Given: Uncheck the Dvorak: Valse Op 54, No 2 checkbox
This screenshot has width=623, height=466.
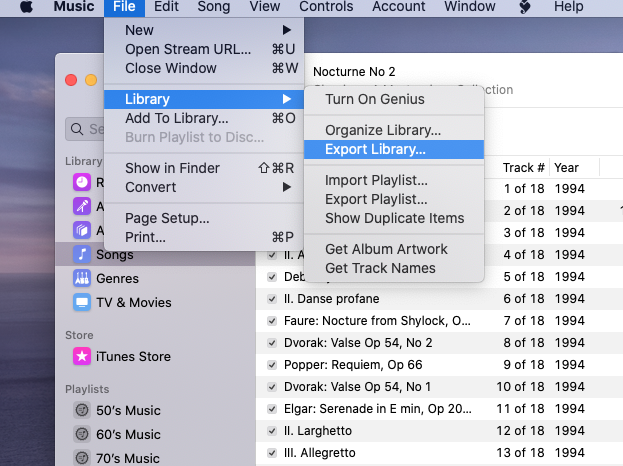Looking at the screenshot, I should tap(272, 343).
